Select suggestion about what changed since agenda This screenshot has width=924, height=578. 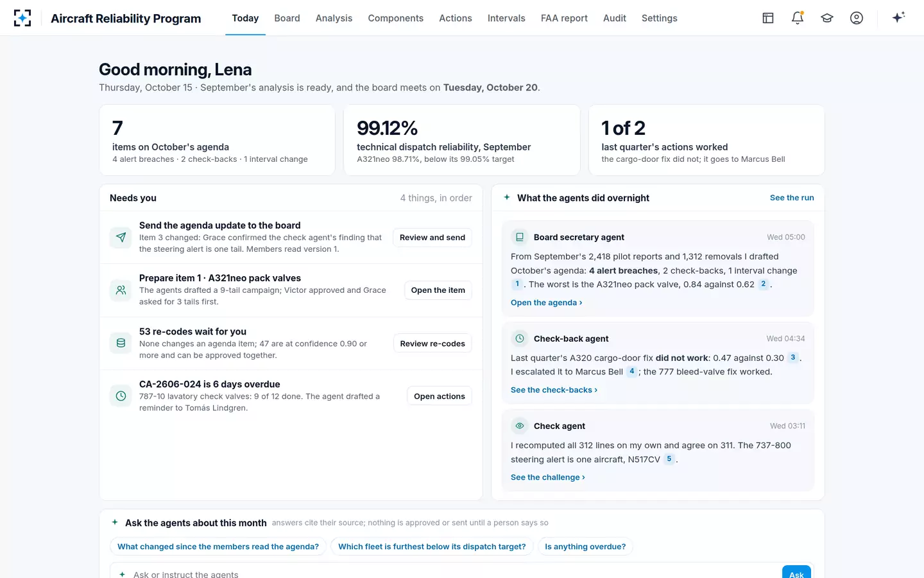(x=218, y=547)
